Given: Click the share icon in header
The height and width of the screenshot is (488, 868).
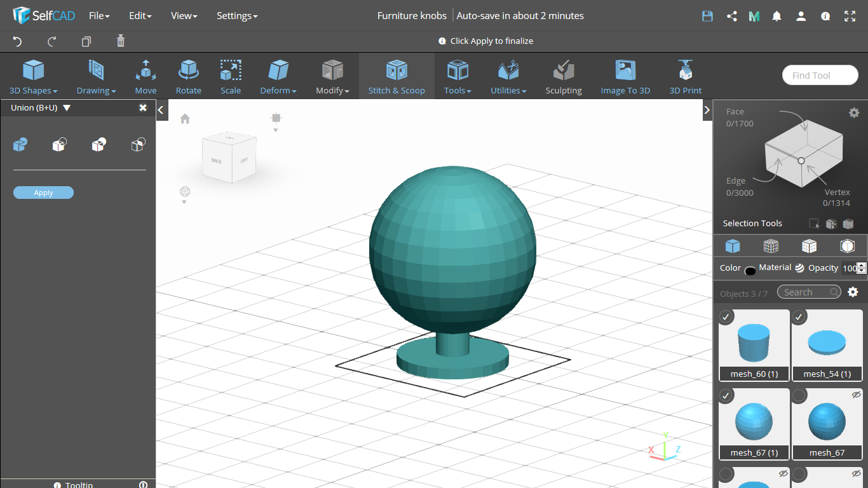Looking at the screenshot, I should 731,16.
